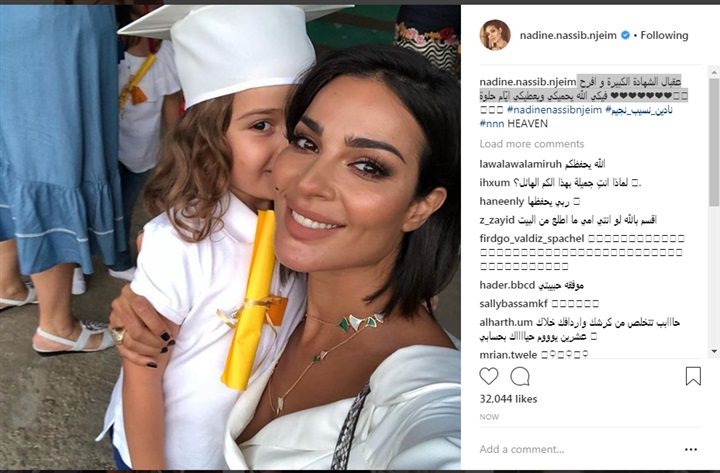Open lawalawalamiruh commenter profile
720x473 pixels.
(x=521, y=164)
